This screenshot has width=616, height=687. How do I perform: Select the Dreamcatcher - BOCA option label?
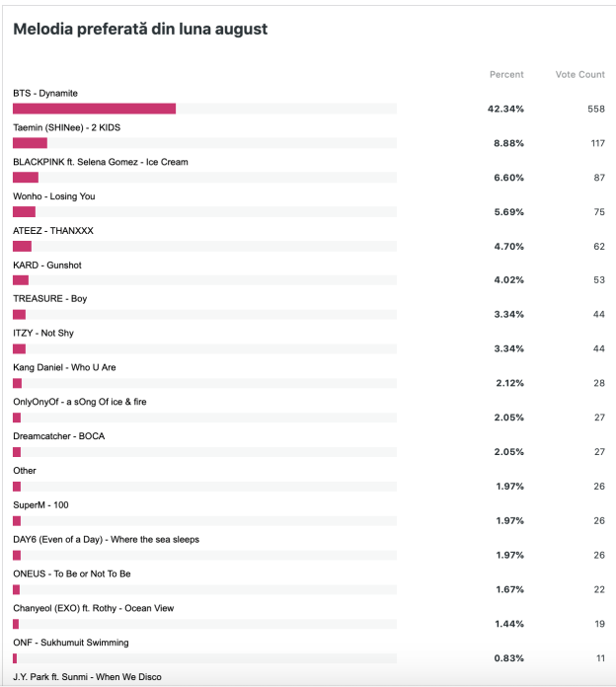click(x=58, y=436)
